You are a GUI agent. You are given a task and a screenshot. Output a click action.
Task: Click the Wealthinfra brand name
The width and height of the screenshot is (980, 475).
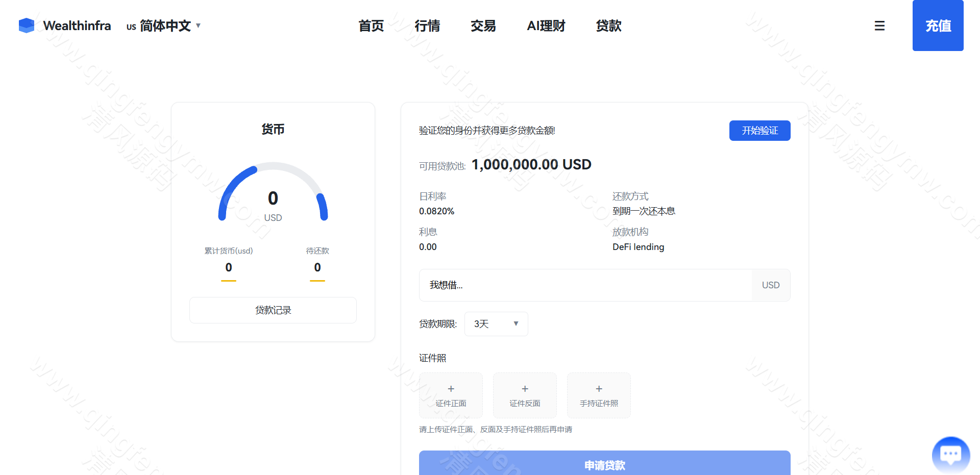(x=77, y=26)
